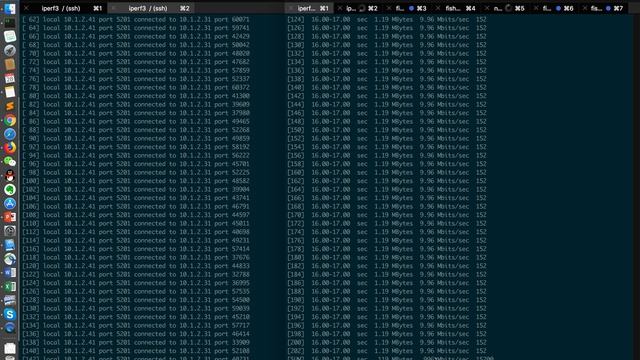Launch PowerPoint from the dock
Screen dimensions: 640x360
10,217
